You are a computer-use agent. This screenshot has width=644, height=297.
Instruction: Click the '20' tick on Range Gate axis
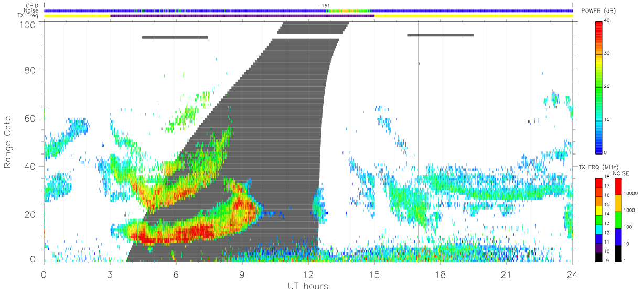point(30,214)
